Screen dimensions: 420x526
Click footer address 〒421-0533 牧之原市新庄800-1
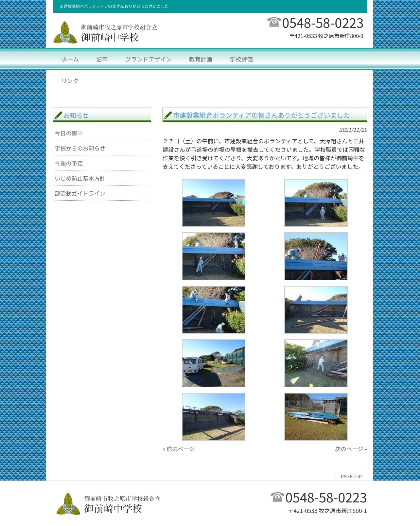328,511
